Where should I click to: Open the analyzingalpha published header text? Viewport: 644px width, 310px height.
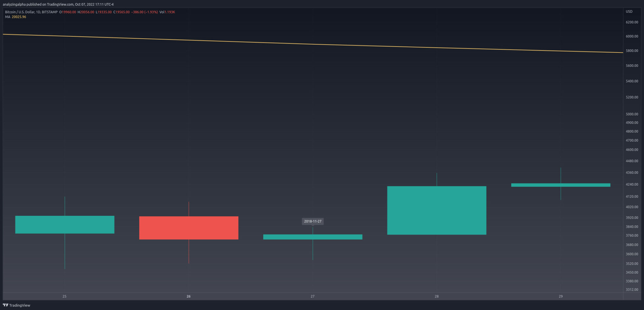(x=58, y=4)
